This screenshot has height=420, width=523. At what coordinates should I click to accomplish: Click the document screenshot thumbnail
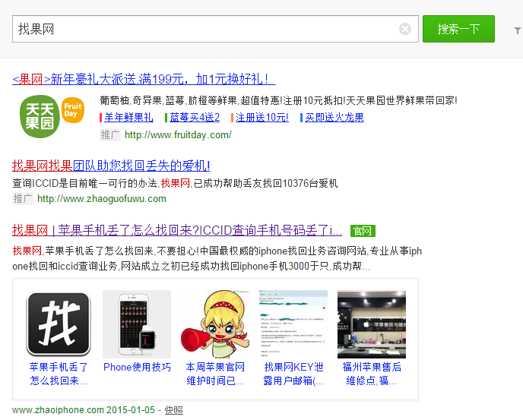tap(293, 324)
